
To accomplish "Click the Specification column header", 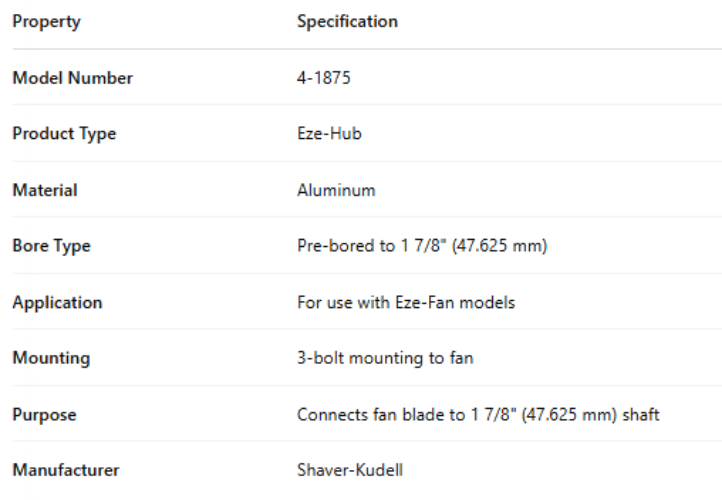I will 347,21.
